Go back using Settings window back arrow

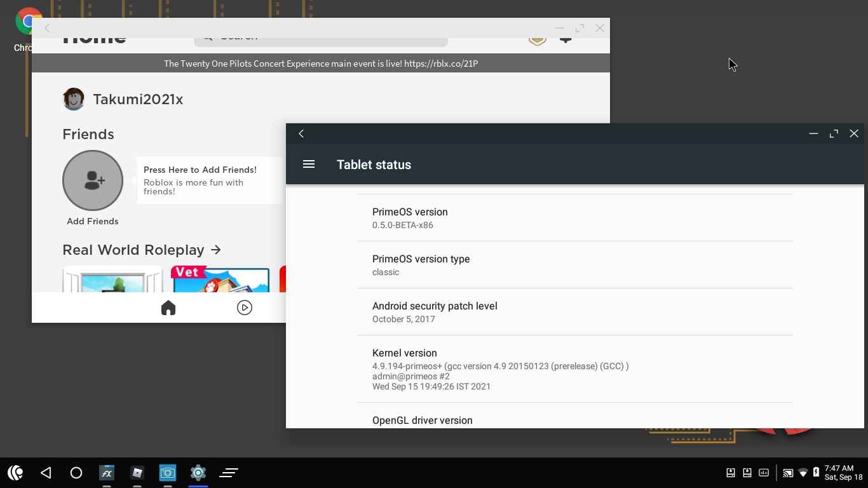tap(301, 133)
